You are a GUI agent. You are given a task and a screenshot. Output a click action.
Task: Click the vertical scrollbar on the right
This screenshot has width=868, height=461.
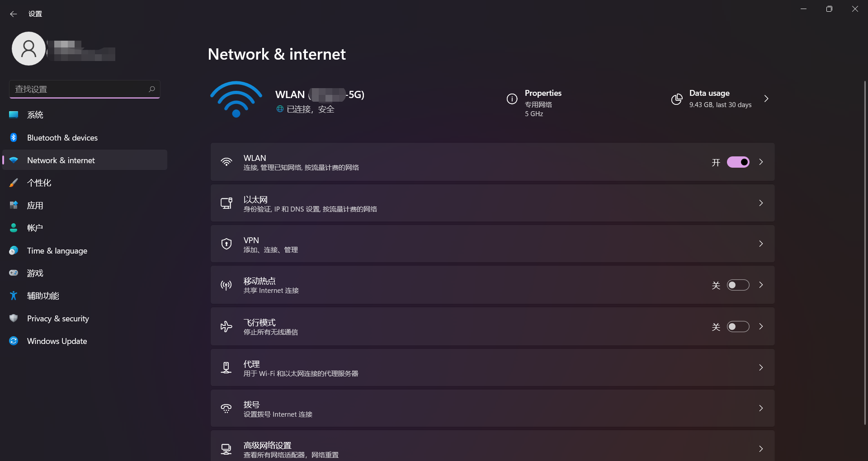click(864, 253)
